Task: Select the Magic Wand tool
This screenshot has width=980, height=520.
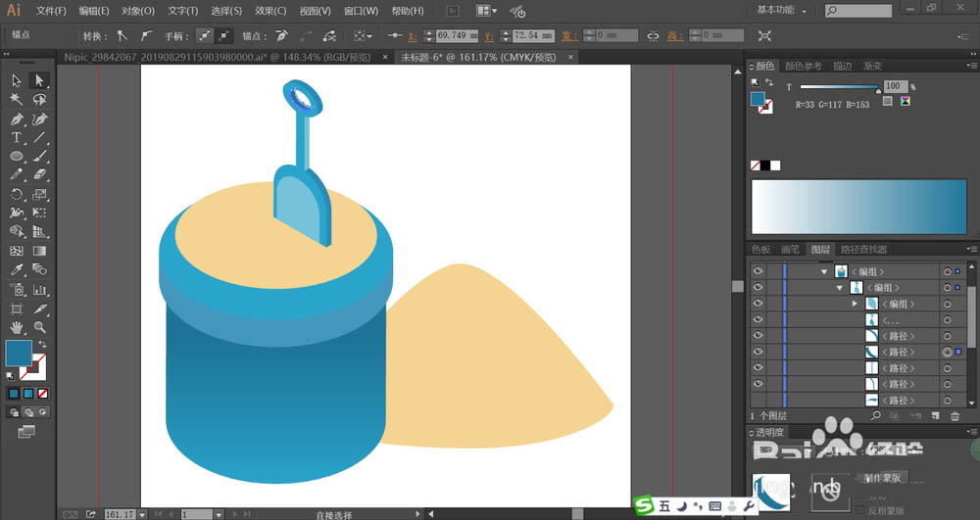Action: coord(17,99)
